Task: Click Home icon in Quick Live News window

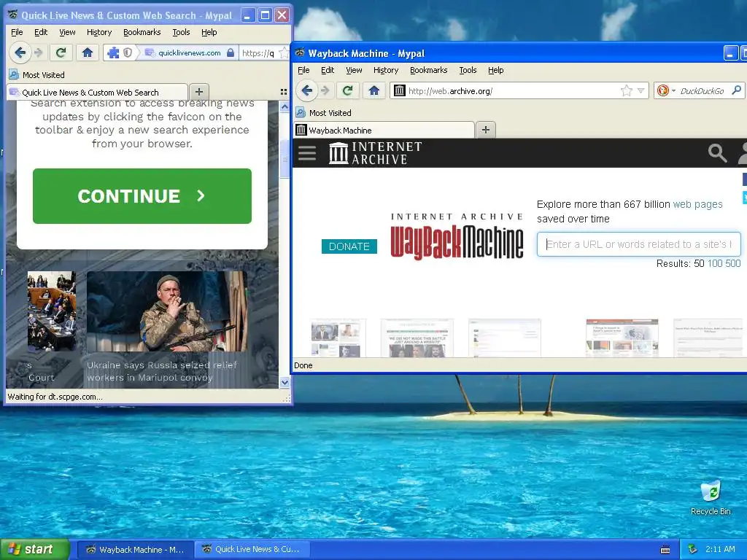Action: 88,52
